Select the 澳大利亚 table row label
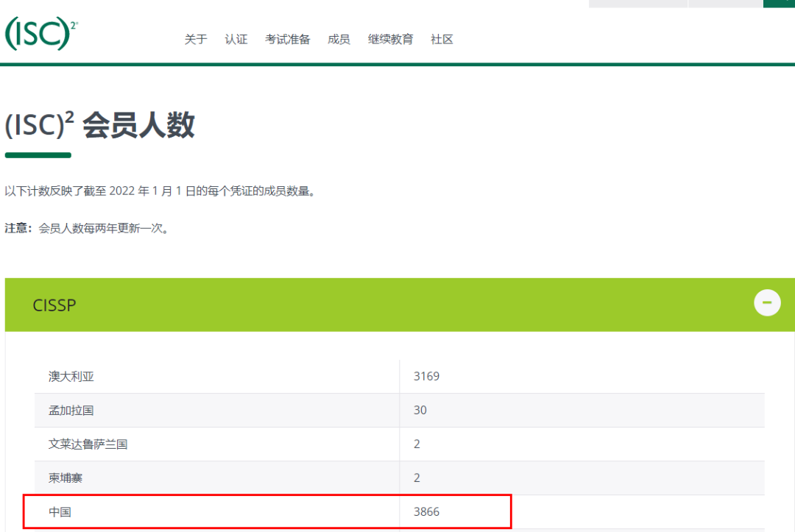795x532 pixels. point(71,377)
